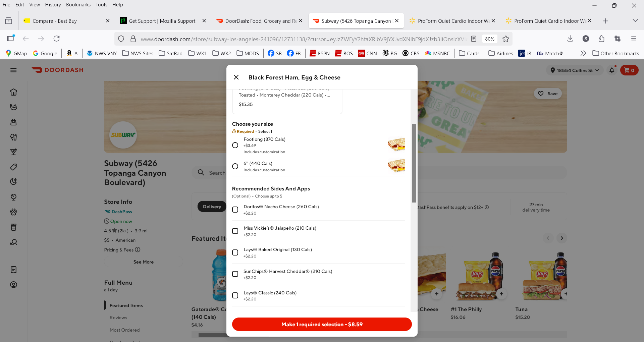Click the 80% zoom level indicator

[x=490, y=39]
